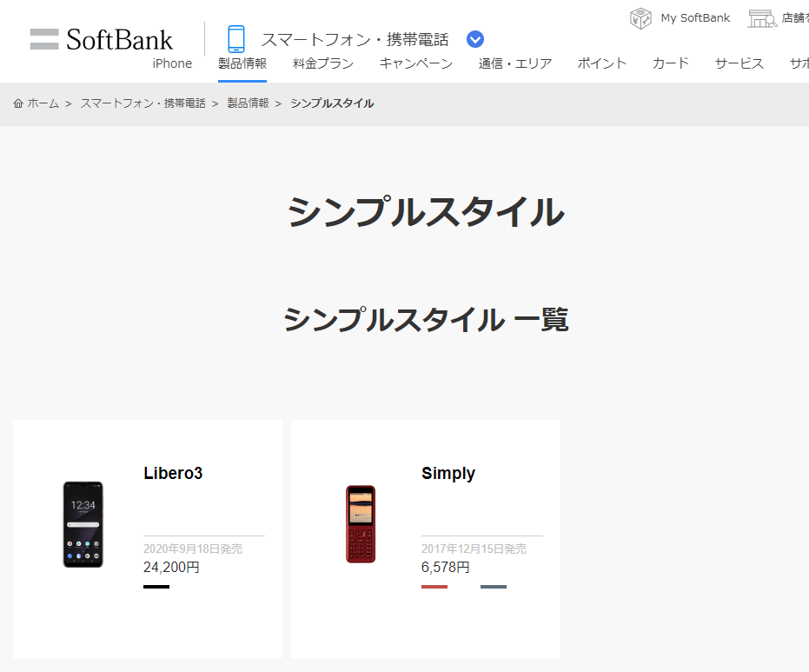Click the store search icon
Screen dimensions: 809x672
[763, 18]
